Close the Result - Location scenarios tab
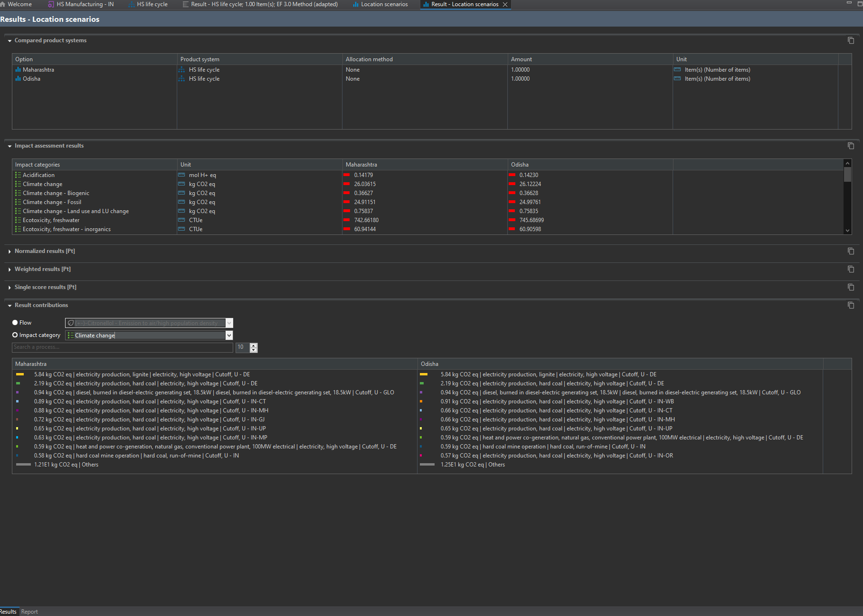The image size is (863, 616). [505, 4]
